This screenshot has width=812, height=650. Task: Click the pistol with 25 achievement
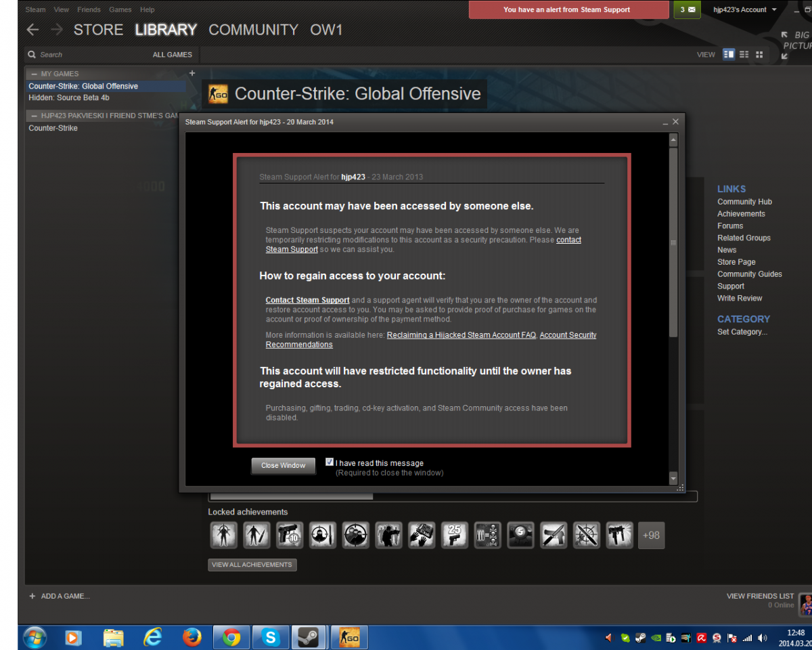click(454, 535)
